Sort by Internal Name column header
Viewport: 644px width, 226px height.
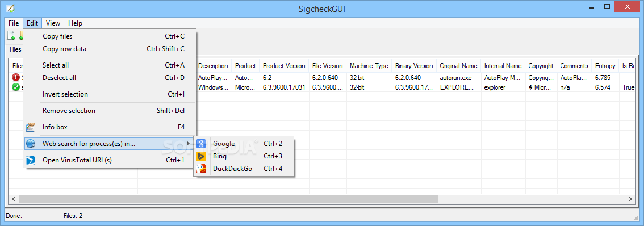[x=503, y=66]
